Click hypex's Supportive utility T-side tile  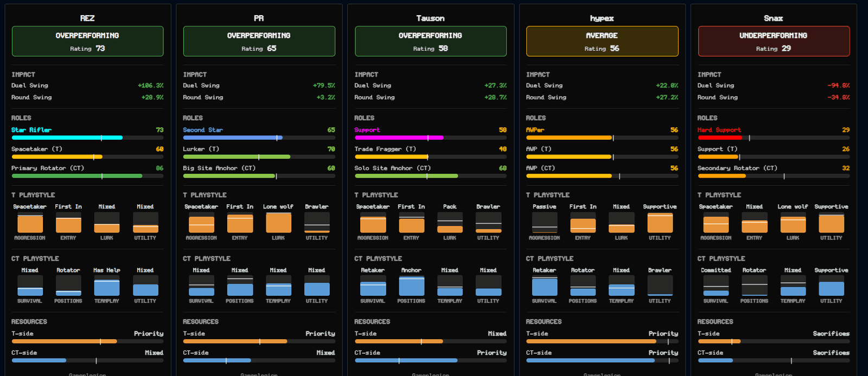[660, 223]
